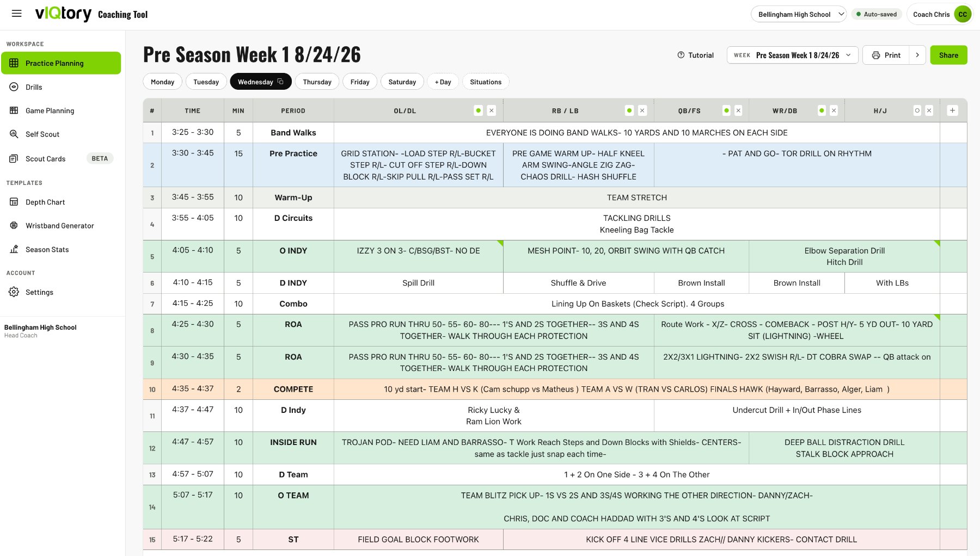Click the COMPETE period cell
The height and width of the screenshot is (556, 980).
click(293, 389)
